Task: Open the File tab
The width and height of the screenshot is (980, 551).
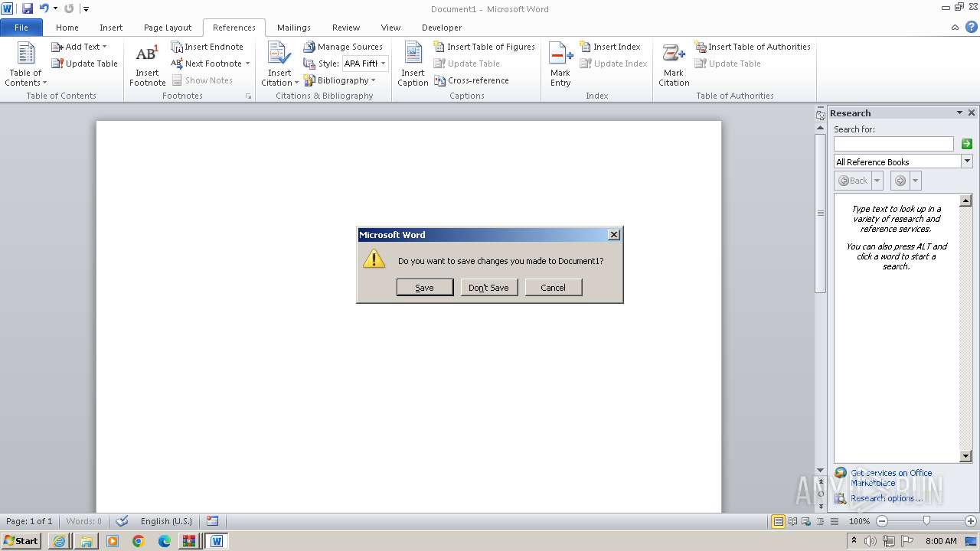Action: (21, 28)
